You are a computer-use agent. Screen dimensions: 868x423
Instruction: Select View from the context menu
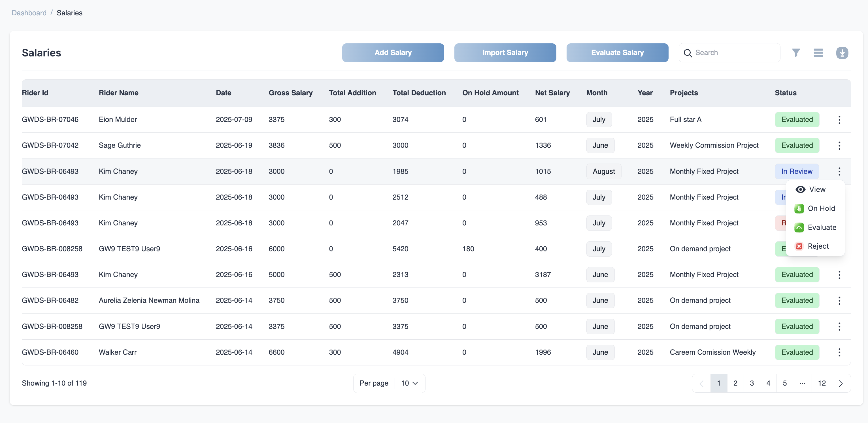[815, 189]
